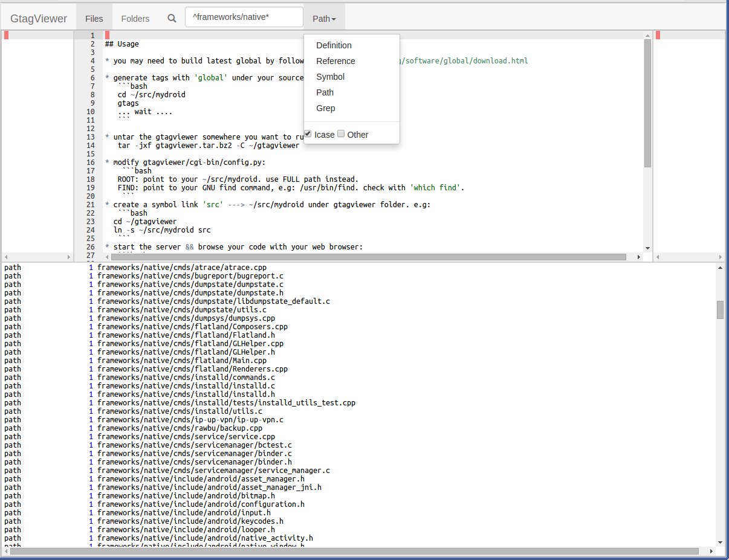Screen dimensions: 729x560
Task: Click the search magnifier icon
Action: [x=172, y=18]
